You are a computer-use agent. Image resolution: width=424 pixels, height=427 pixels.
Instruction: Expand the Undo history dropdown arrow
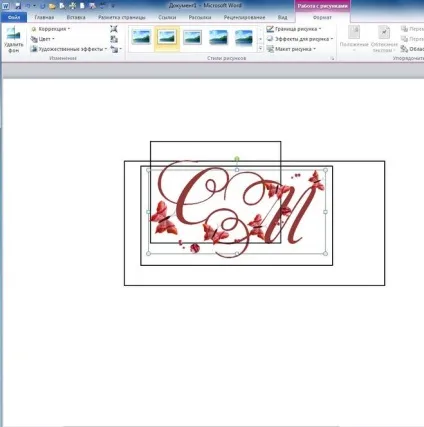(x=34, y=6)
